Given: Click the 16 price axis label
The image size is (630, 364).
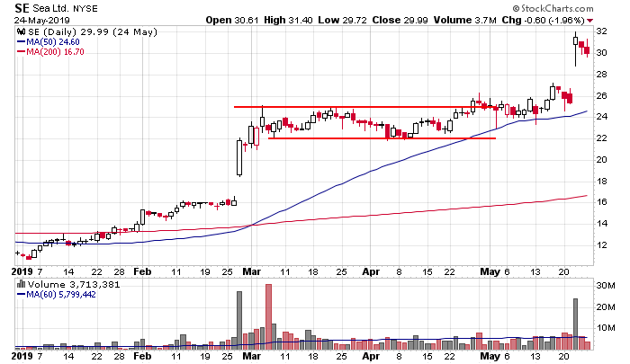Looking at the screenshot, I should (601, 202).
